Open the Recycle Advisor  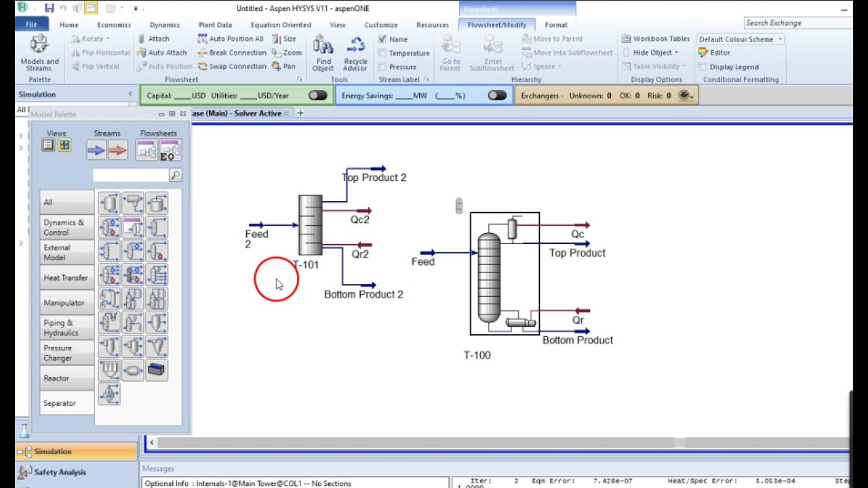355,54
